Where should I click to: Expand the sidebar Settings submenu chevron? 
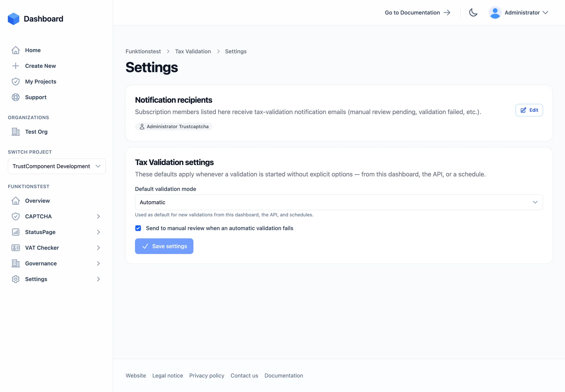point(99,279)
